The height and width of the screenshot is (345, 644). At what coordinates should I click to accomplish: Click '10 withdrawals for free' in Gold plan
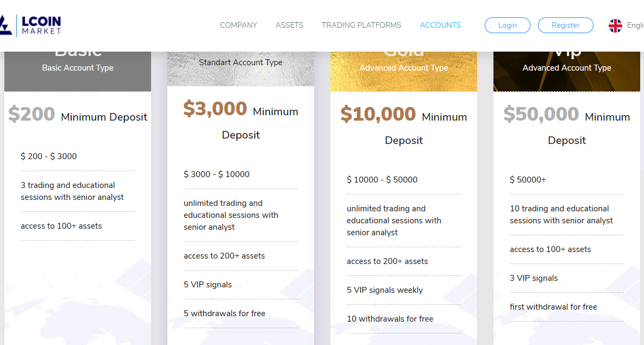click(390, 319)
